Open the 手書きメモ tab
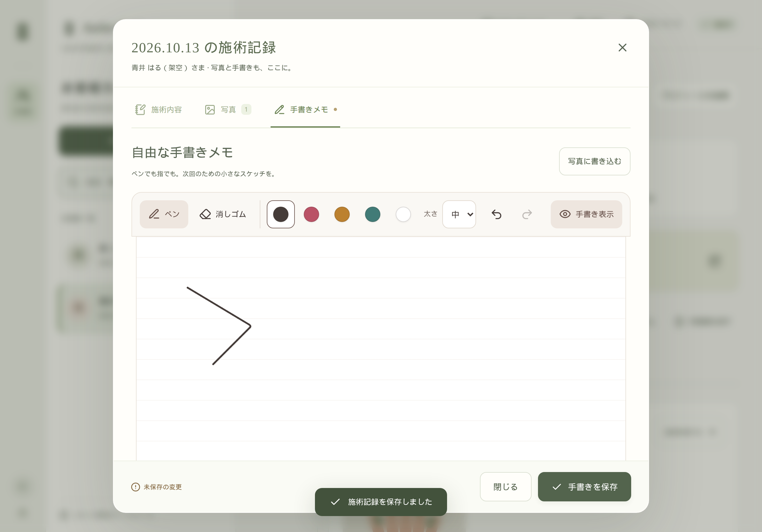 coord(305,109)
